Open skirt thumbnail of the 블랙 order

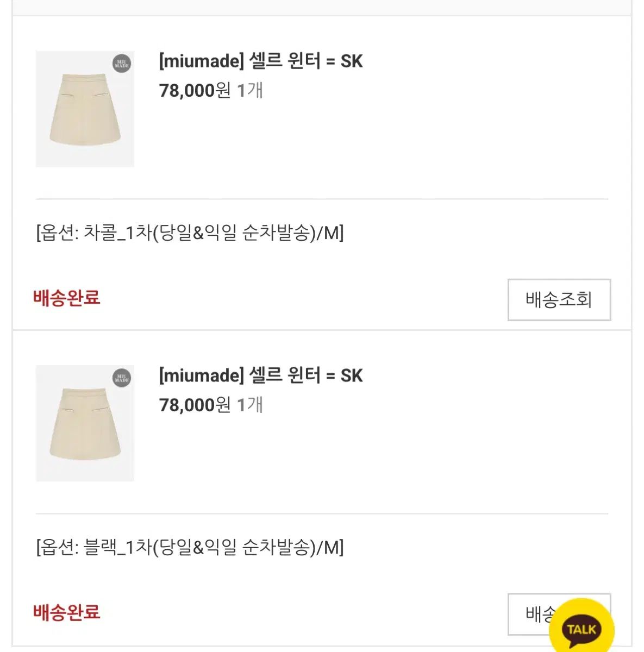point(85,423)
